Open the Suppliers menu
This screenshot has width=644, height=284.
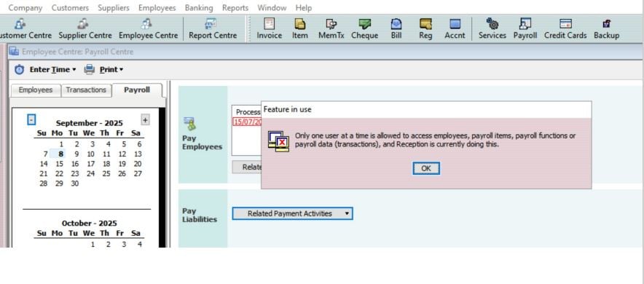pyautogui.click(x=114, y=8)
